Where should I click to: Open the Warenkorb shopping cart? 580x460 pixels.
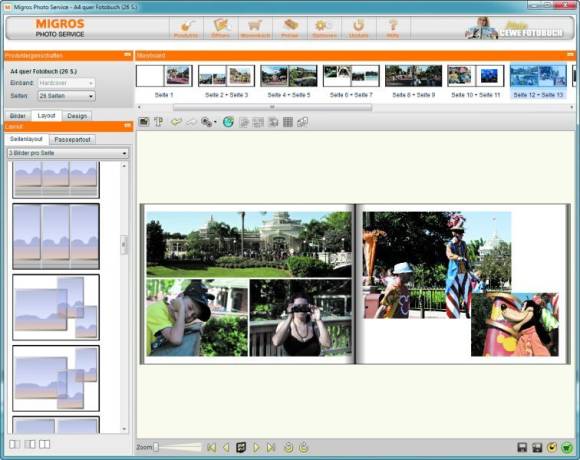coord(255,28)
